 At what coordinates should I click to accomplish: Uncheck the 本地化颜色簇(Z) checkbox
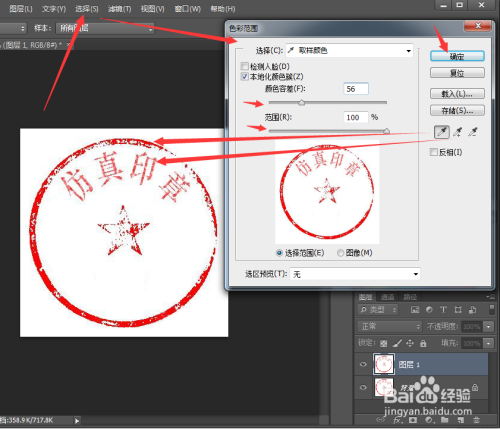[244, 77]
